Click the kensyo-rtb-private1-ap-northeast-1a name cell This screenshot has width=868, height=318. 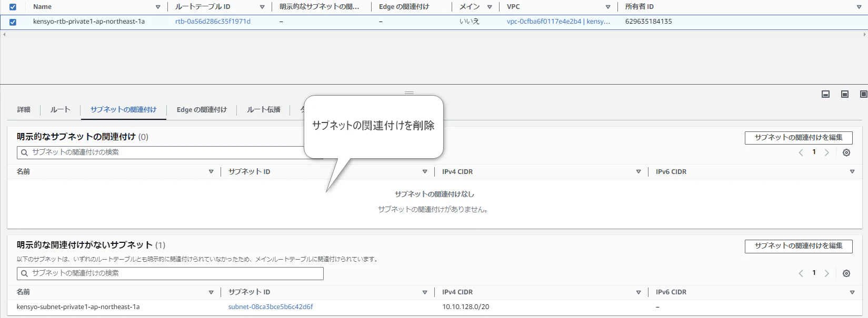point(89,22)
